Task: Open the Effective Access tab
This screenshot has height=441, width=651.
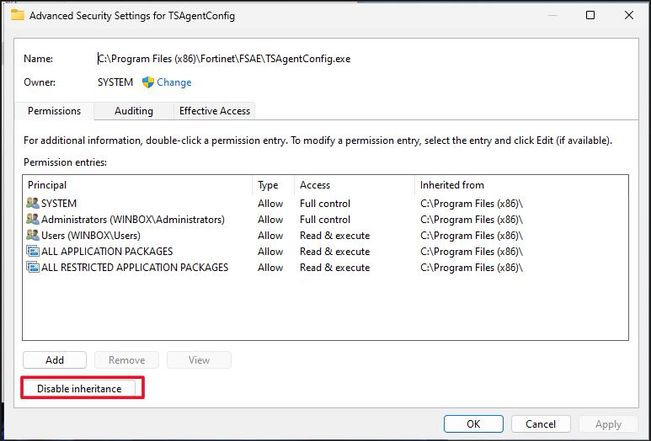Action: click(213, 111)
